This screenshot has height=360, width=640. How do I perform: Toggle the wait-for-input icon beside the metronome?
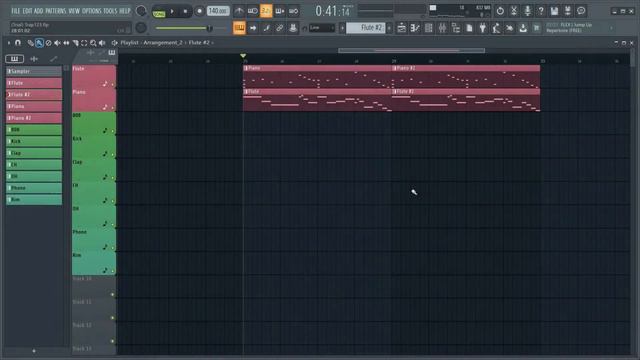[x=252, y=11]
